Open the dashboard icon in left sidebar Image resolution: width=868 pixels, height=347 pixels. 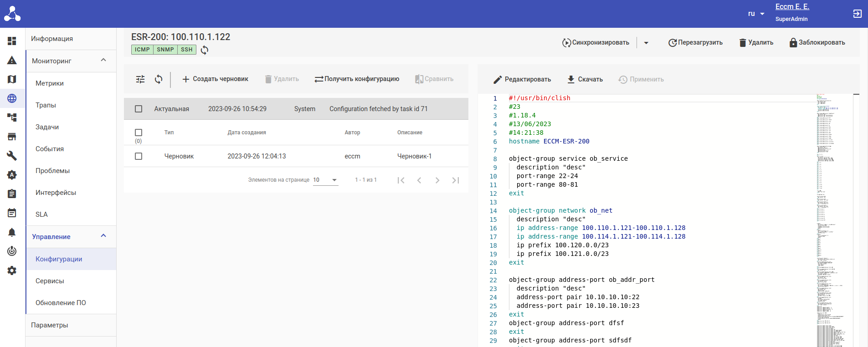click(12, 41)
